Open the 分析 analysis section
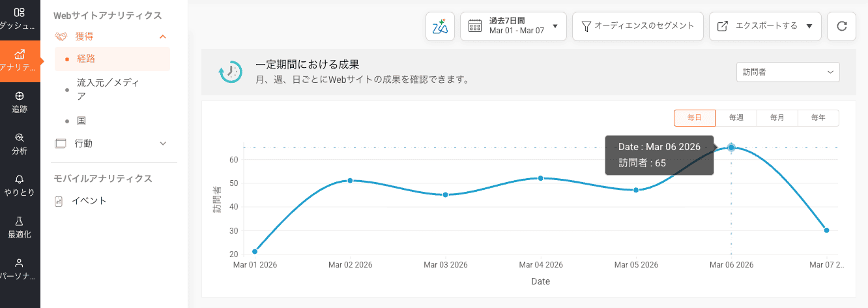Viewport: 868px width, 308px height. point(20,144)
